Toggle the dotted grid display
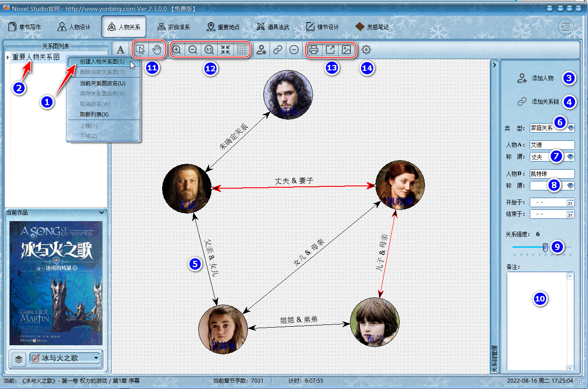 point(242,50)
